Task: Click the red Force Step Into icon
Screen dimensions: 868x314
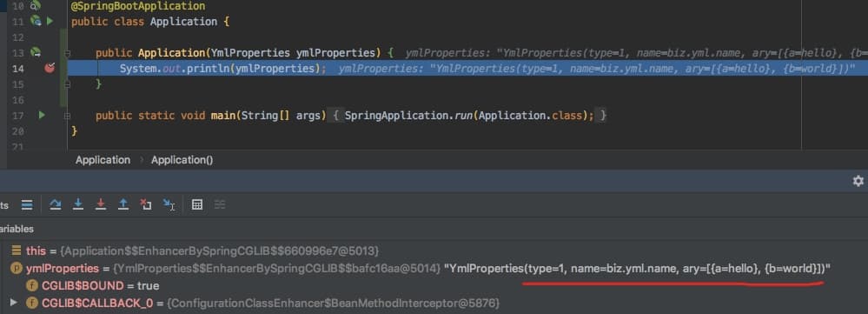Action: (x=101, y=204)
